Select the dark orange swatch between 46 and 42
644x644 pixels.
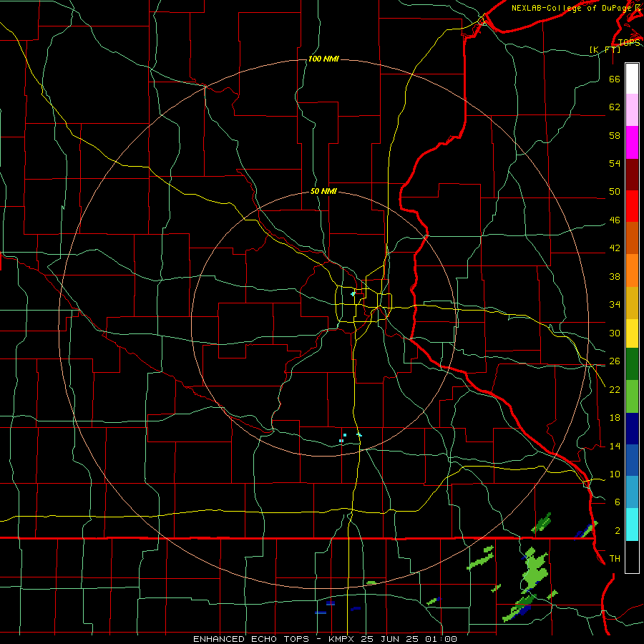[x=632, y=238]
